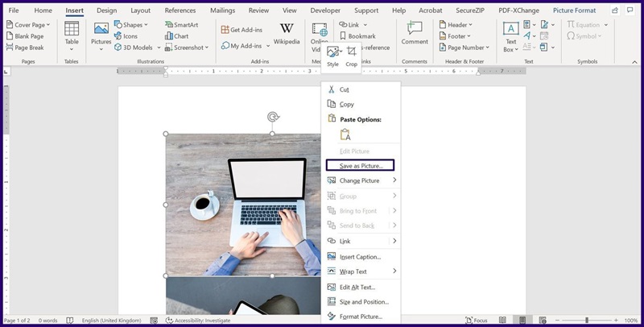Click Get Add-ins button

(242, 30)
